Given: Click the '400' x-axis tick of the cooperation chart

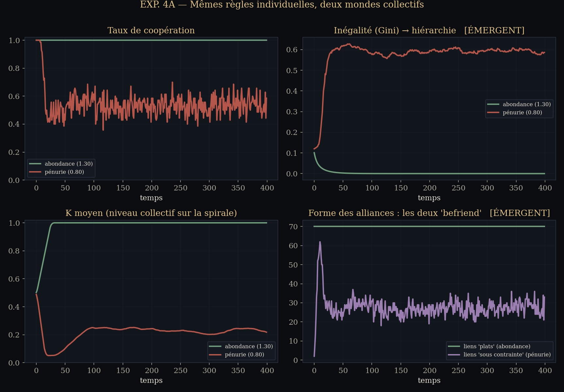Looking at the screenshot, I should (x=267, y=188).
